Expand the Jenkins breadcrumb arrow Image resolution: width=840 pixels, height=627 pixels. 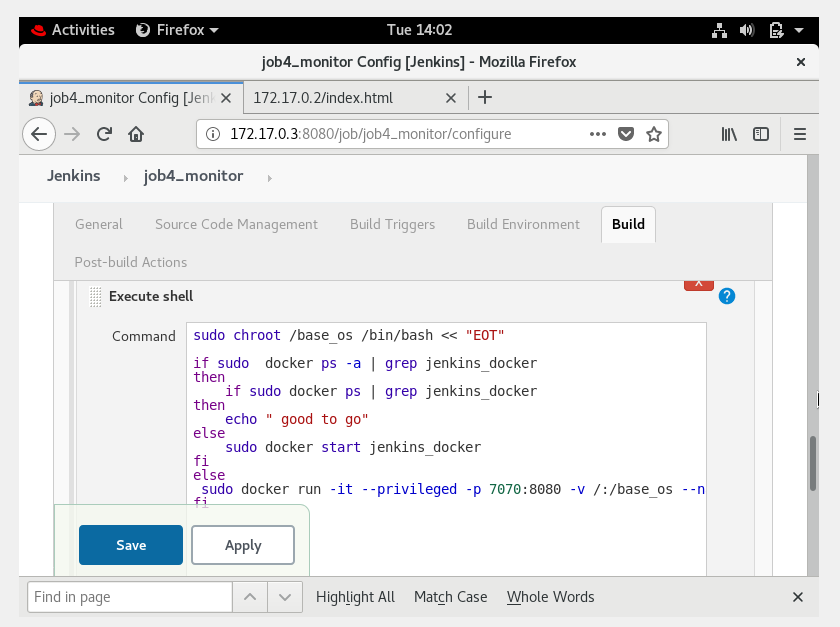[125, 178]
